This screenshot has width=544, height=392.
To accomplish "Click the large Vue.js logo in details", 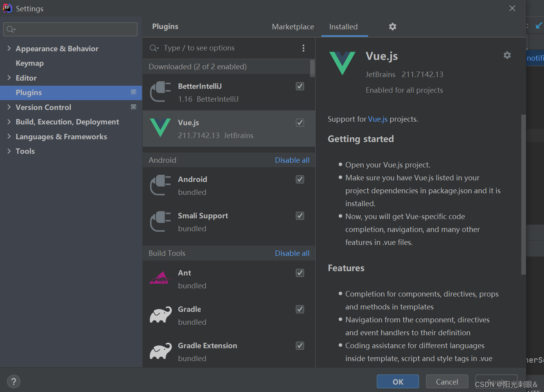I will [342, 63].
